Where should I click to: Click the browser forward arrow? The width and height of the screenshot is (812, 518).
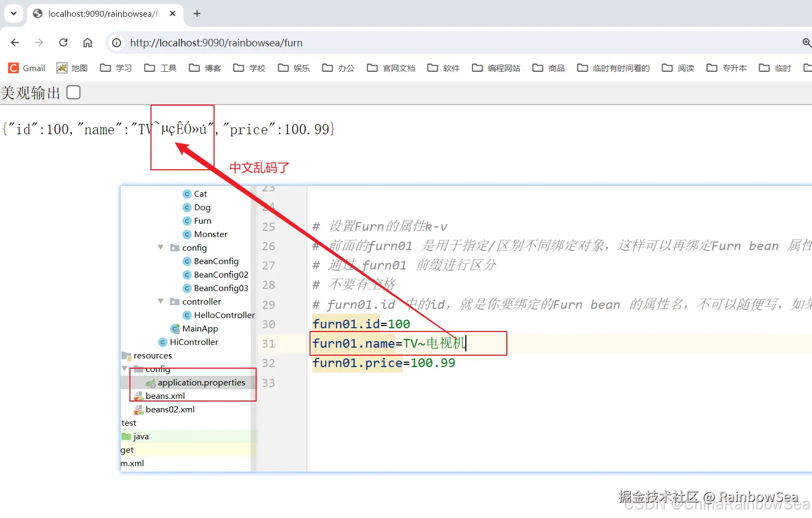(39, 43)
